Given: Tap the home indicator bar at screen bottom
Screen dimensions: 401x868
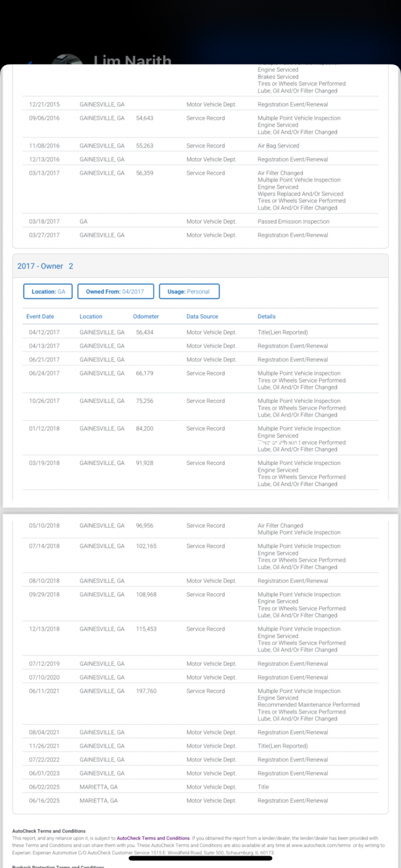Looking at the screenshot, I should [x=200, y=859].
